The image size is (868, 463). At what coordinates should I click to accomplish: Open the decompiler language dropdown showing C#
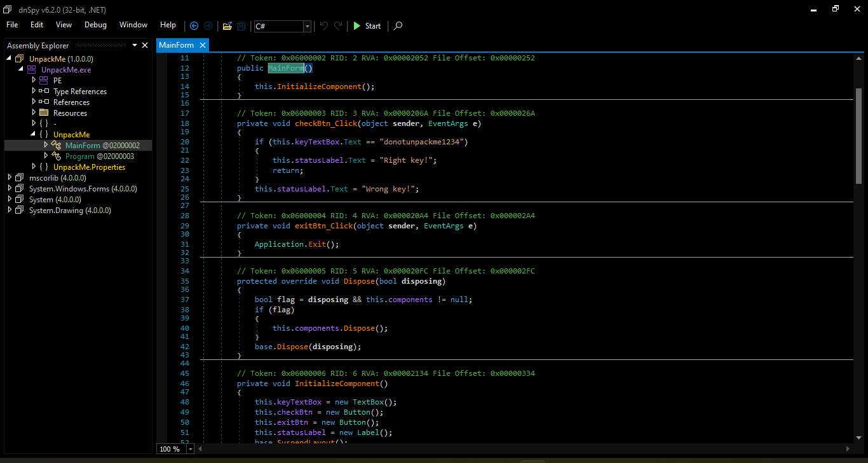(x=307, y=26)
